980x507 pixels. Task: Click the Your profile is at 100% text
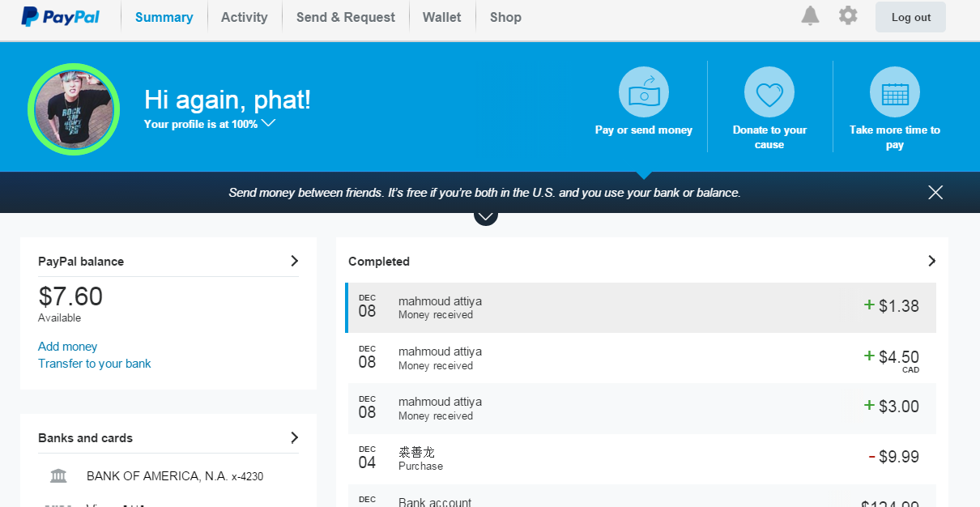click(x=201, y=124)
